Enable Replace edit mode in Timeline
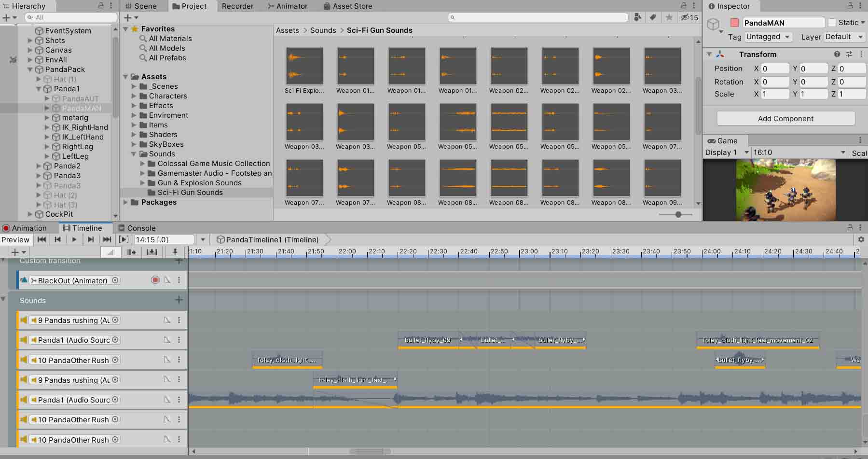868x459 pixels. tap(152, 252)
